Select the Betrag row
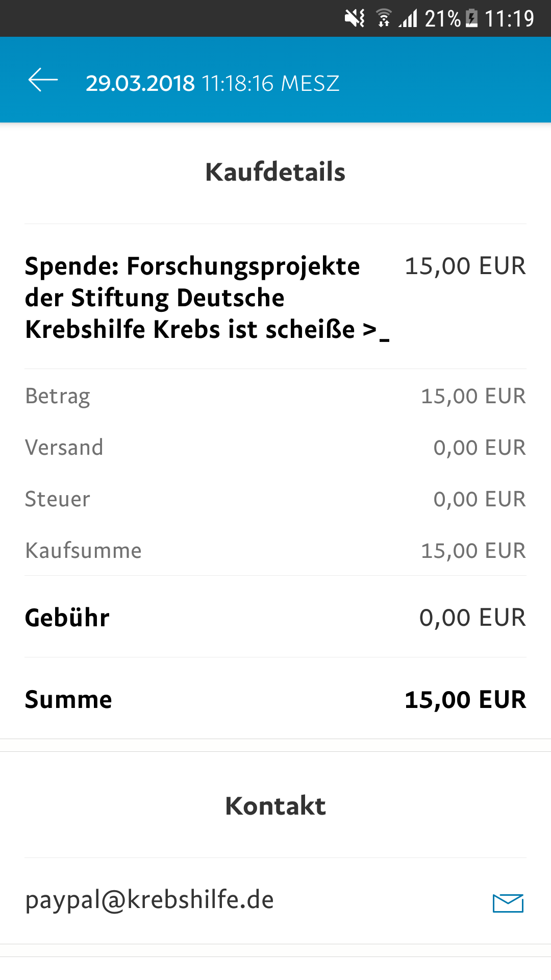Image resolution: width=551 pixels, height=980 pixels. click(x=275, y=396)
